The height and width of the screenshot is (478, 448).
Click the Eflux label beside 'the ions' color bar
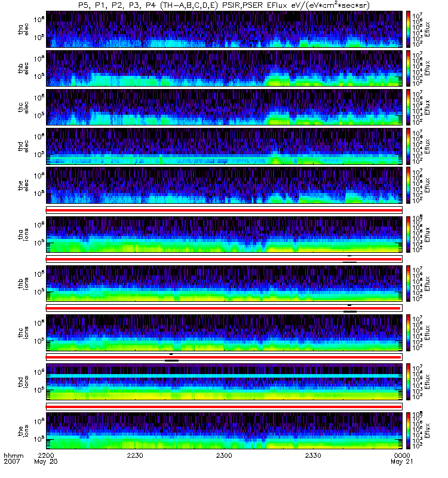click(427, 431)
